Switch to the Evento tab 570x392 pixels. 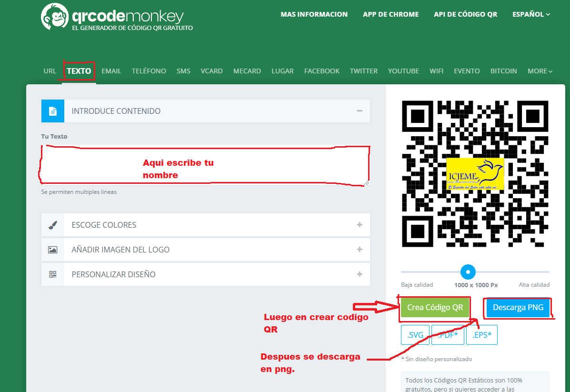[467, 71]
